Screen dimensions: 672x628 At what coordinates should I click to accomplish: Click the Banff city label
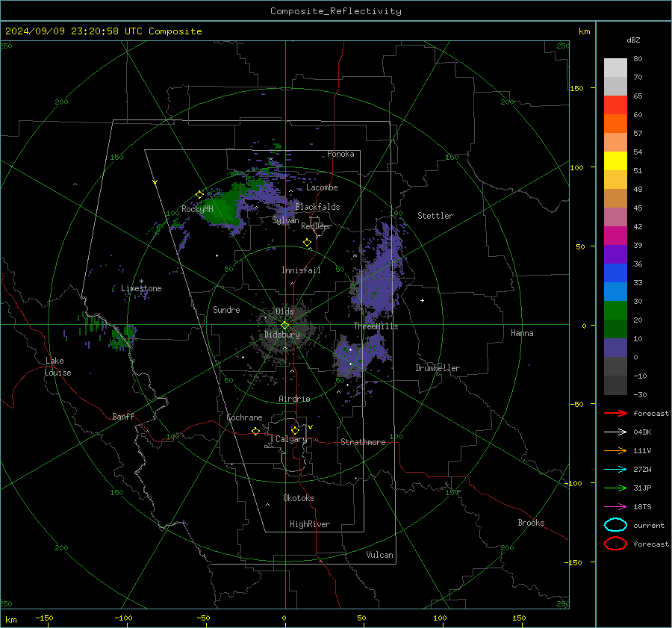(123, 417)
